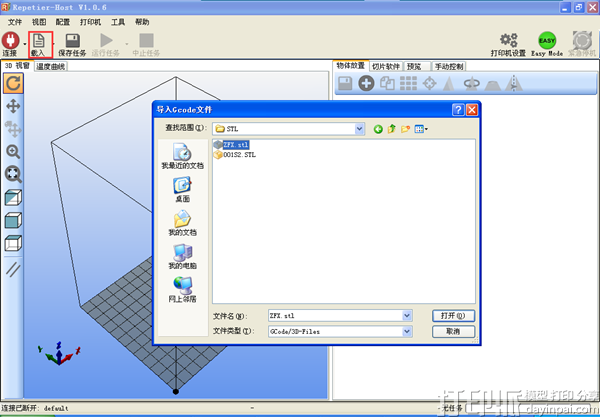Screen dimensions: 600x417
Task: Click the Emergency Stop (紧急停机) icon
Action: coord(582,40)
